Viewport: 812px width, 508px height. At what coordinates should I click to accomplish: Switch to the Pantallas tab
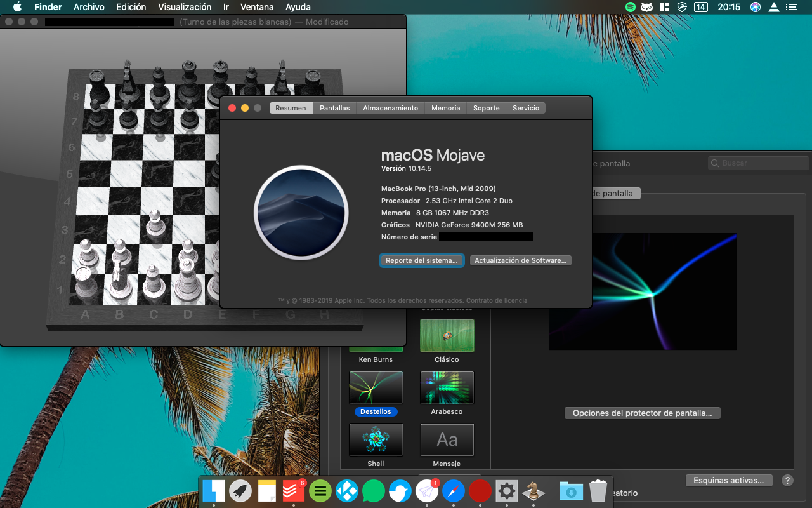[x=335, y=108]
